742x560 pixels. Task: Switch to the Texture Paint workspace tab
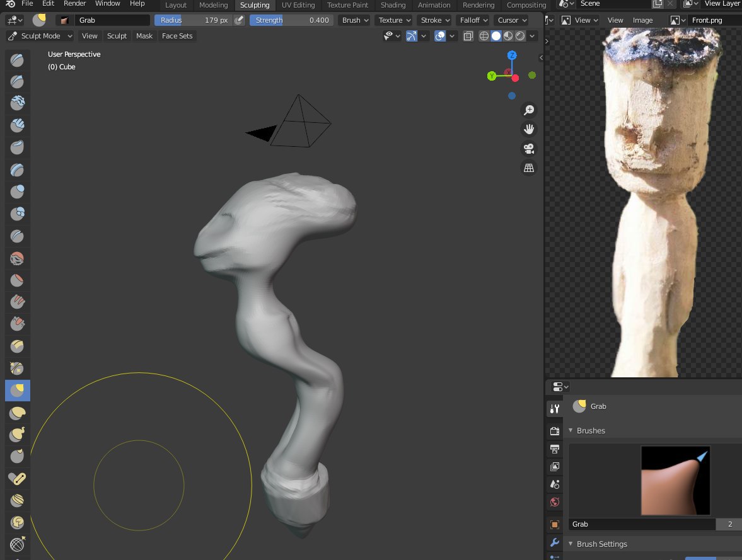point(347,5)
